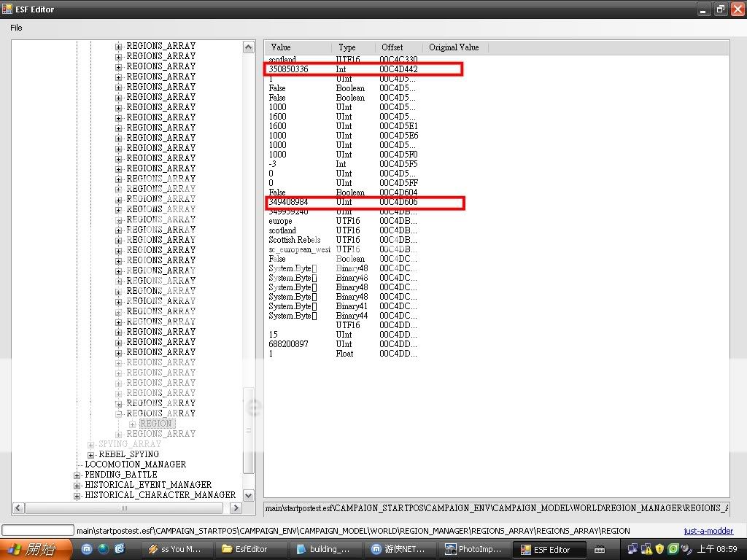
Task: Expand the REBEL_SPYING node
Action: [90, 455]
